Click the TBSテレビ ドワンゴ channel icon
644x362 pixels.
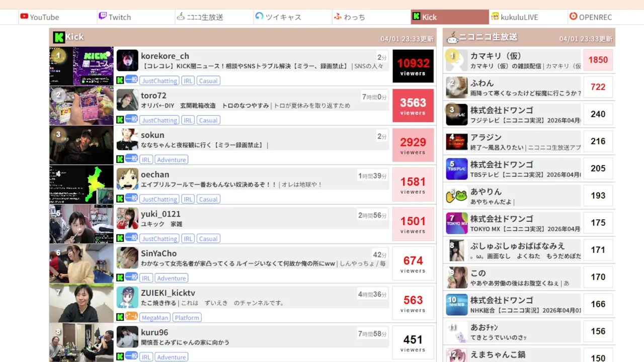(x=457, y=168)
